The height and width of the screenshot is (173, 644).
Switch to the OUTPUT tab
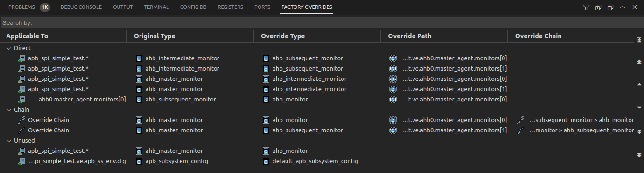[123, 7]
